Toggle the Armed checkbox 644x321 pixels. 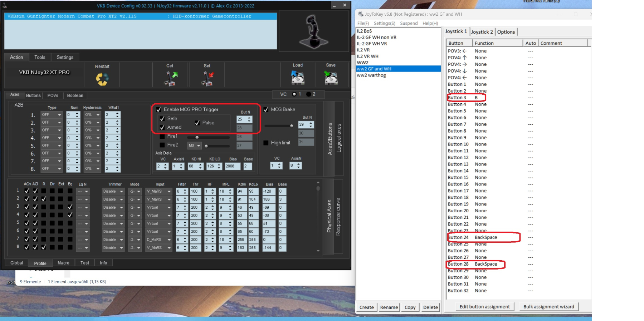click(162, 127)
